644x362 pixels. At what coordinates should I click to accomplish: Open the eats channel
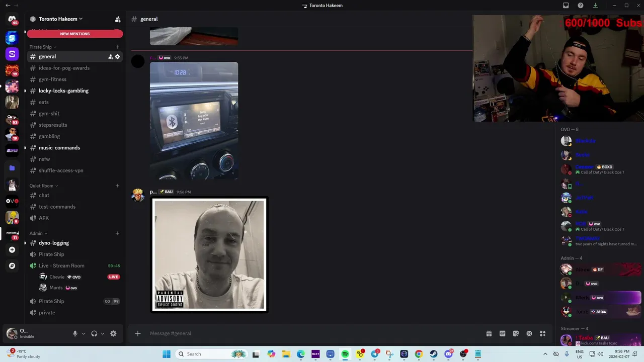[75, 102]
